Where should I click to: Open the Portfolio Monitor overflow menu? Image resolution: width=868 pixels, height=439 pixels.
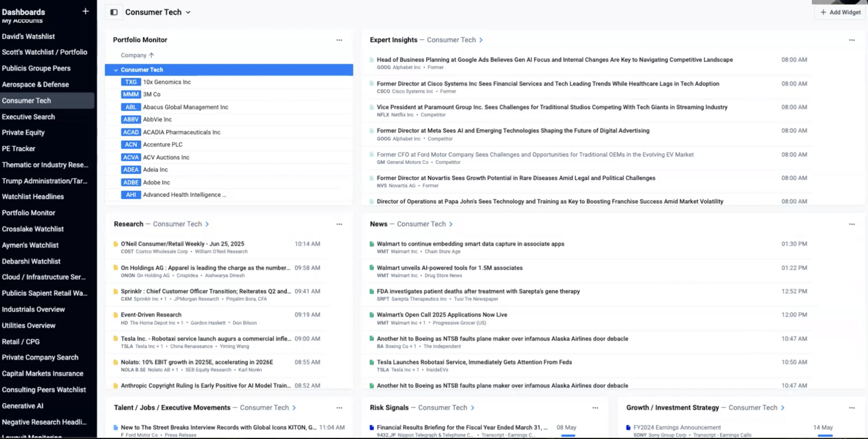339,40
